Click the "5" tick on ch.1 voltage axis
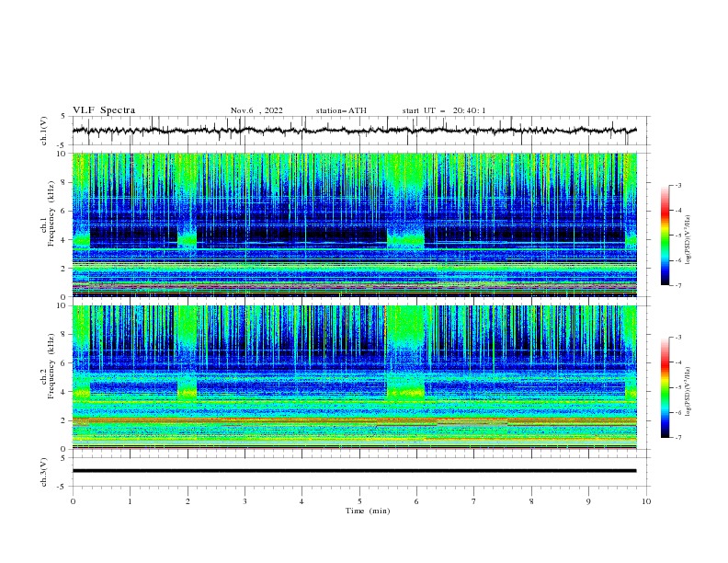This screenshot has width=728, height=563. tap(63, 116)
